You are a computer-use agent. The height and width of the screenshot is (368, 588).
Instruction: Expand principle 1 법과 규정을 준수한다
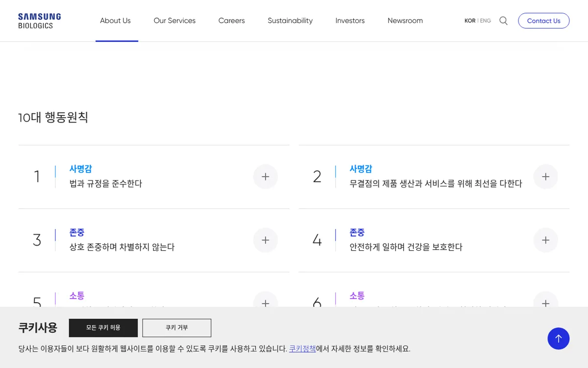pyautogui.click(x=265, y=177)
